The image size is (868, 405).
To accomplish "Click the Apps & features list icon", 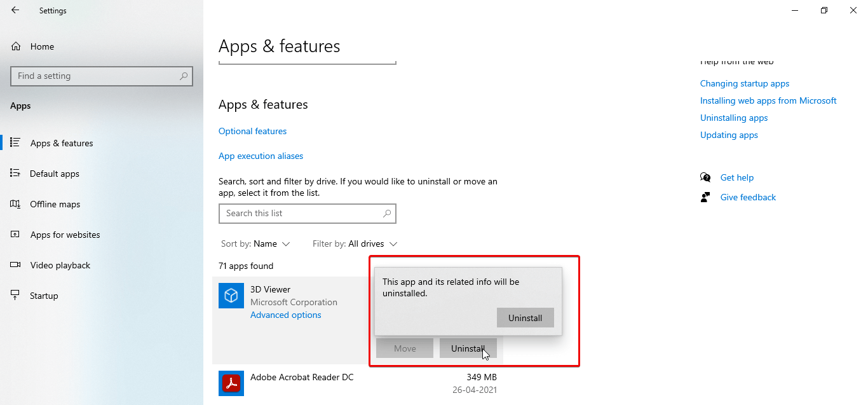I will click(x=15, y=142).
